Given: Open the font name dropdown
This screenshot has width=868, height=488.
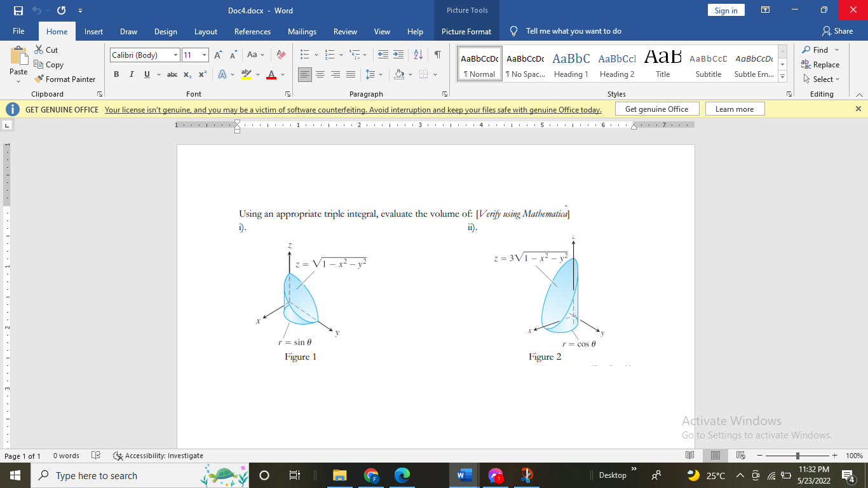Looking at the screenshot, I should pos(175,55).
